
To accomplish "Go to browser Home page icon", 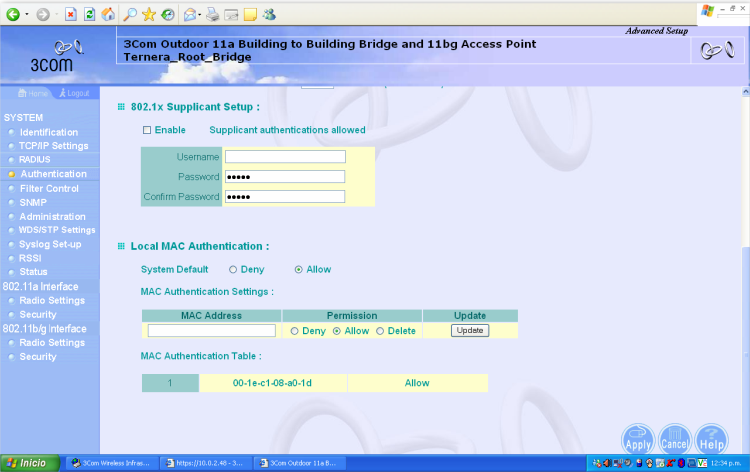I will point(108,15).
